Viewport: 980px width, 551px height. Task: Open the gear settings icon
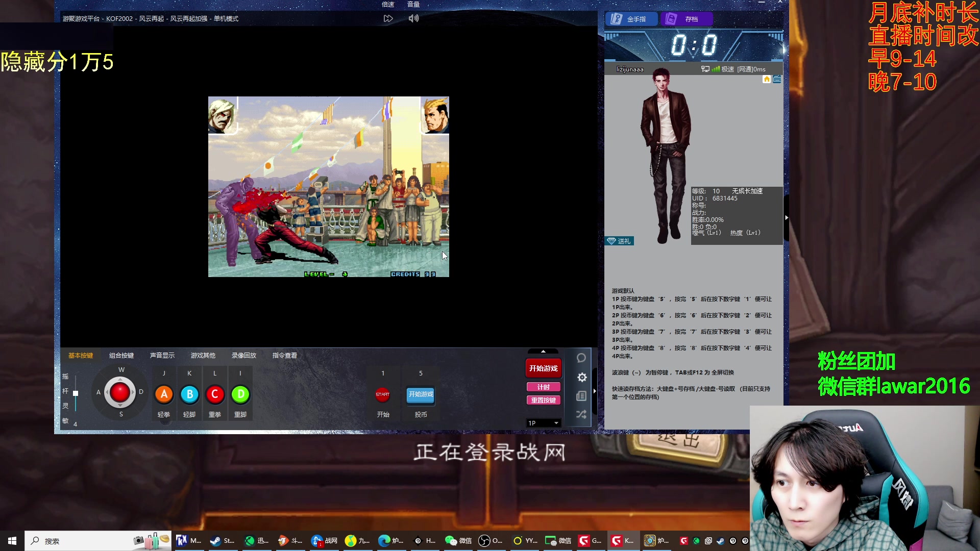point(582,378)
